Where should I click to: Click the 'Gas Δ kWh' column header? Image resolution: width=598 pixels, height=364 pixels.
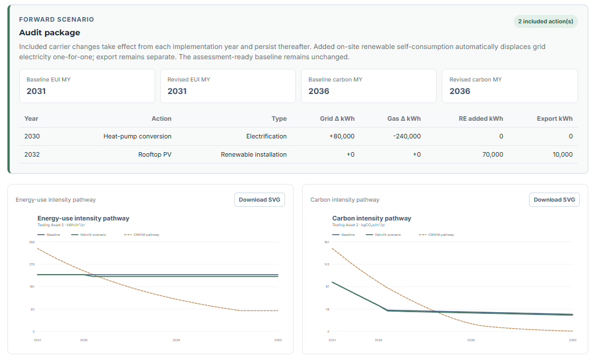coord(404,118)
